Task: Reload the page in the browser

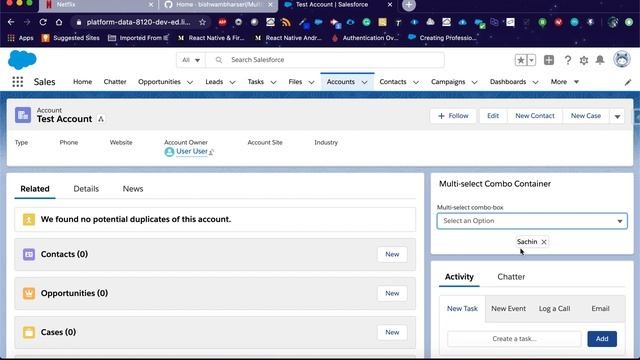Action: point(43,22)
